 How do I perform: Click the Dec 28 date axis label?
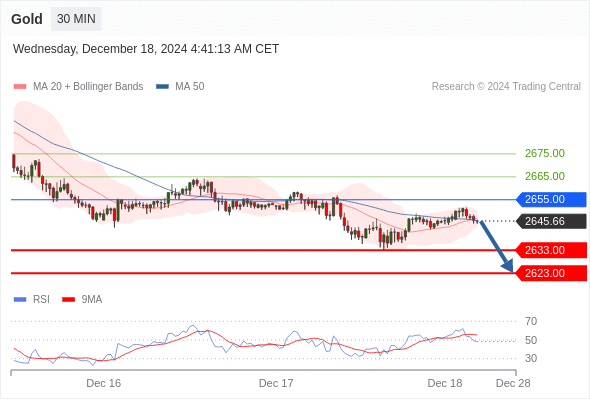click(513, 383)
